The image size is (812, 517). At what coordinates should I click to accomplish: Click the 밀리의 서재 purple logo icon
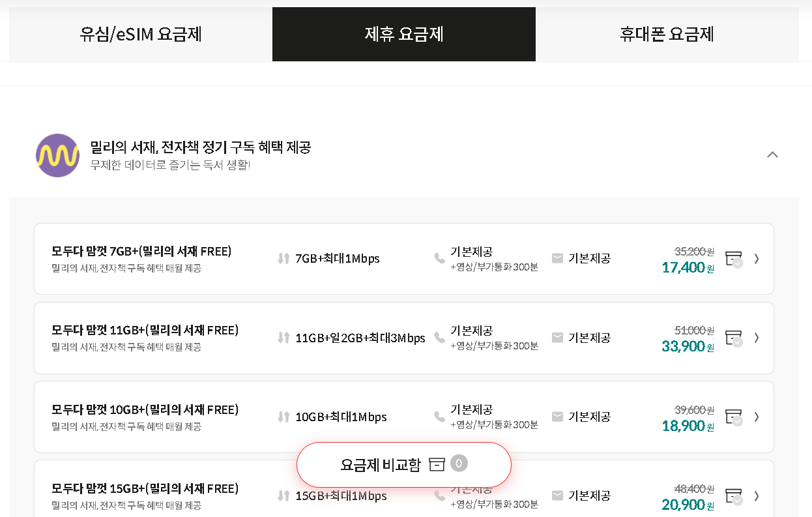click(x=57, y=155)
